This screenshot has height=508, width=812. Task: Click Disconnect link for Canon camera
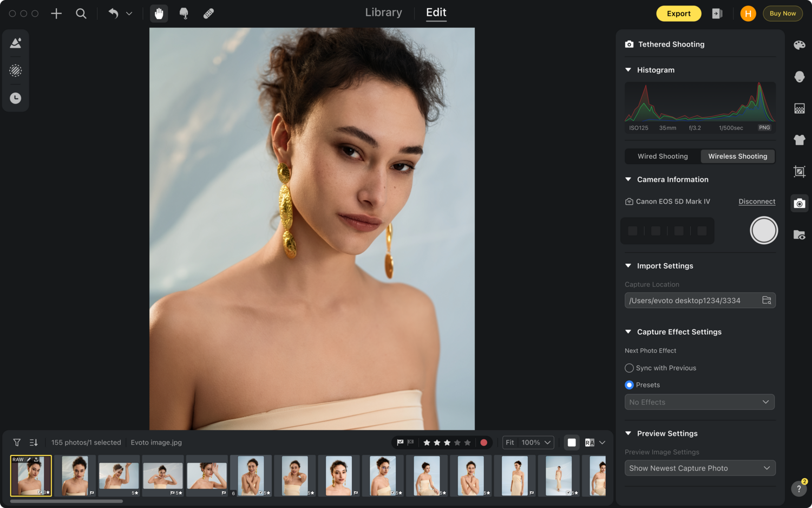pyautogui.click(x=757, y=201)
